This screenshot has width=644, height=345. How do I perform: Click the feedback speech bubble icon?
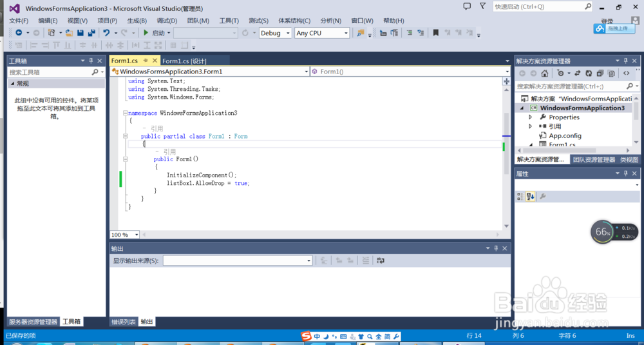point(467,6)
